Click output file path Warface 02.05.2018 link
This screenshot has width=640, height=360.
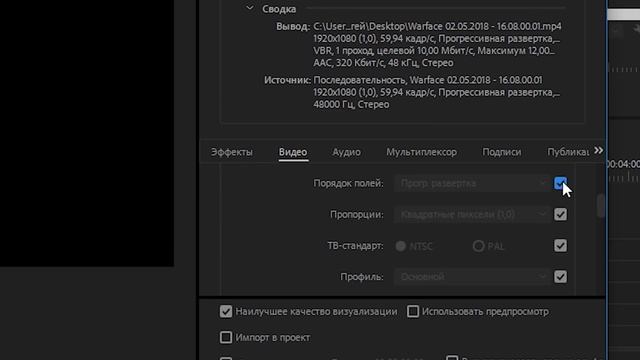pos(437,26)
